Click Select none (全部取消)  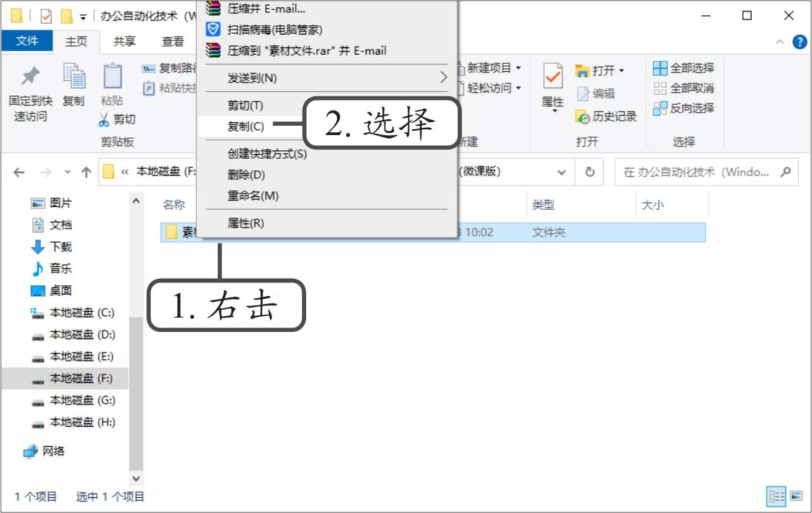click(683, 88)
